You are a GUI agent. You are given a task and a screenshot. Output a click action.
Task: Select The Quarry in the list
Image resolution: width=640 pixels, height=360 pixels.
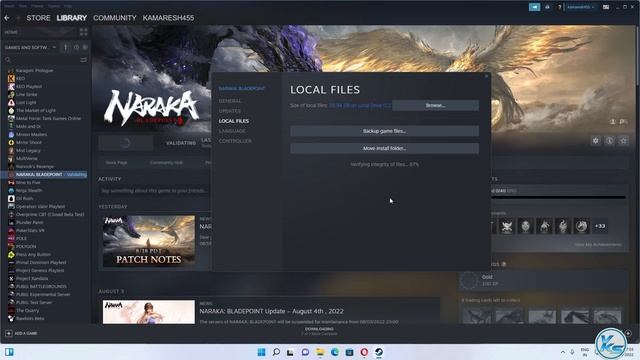[x=27, y=310]
